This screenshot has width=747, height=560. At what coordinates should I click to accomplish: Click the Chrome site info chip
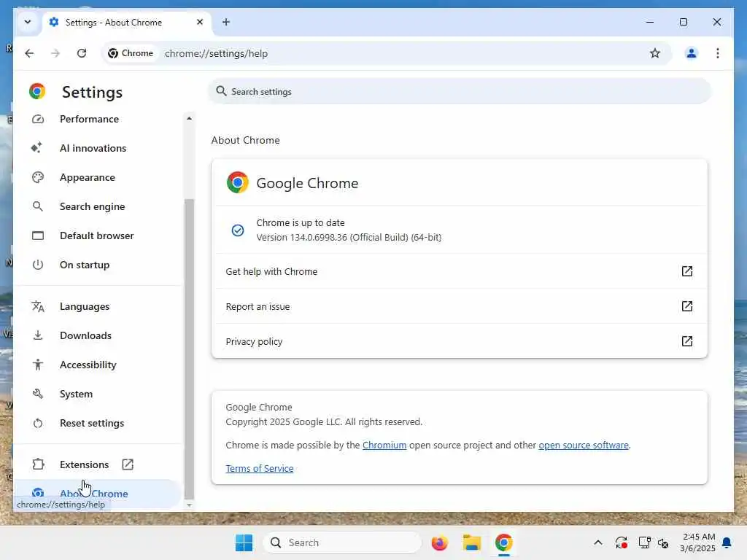click(131, 53)
